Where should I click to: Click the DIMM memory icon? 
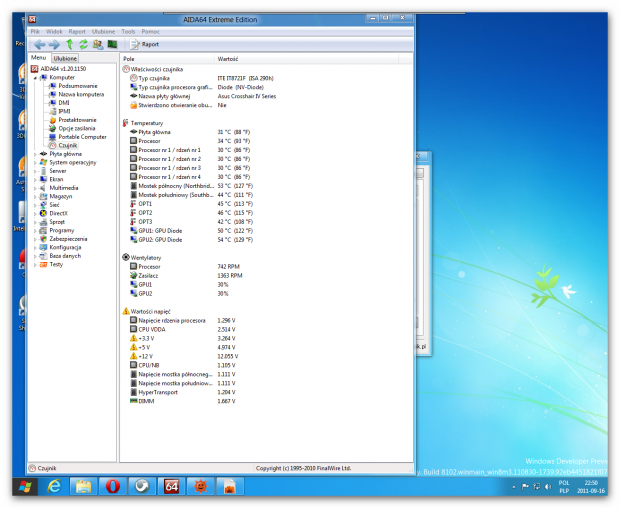[134, 401]
